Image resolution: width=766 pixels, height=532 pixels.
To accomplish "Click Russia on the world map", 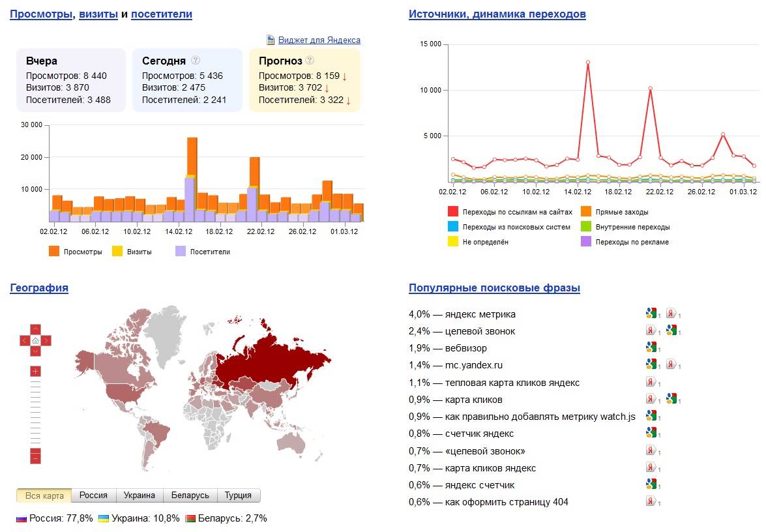I will tap(274, 359).
